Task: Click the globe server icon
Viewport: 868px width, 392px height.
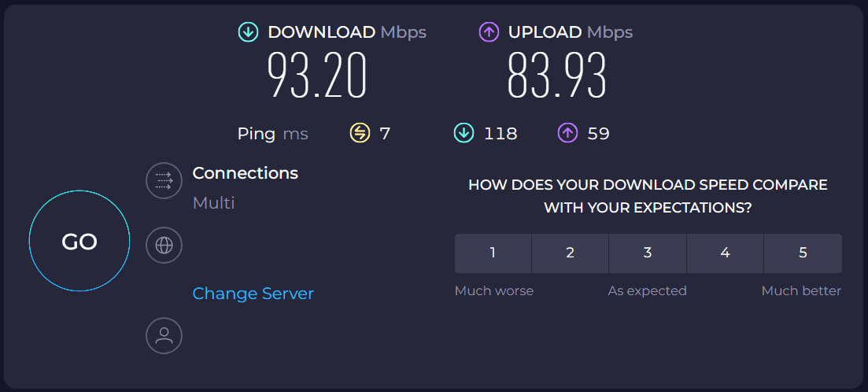Action: (x=164, y=245)
